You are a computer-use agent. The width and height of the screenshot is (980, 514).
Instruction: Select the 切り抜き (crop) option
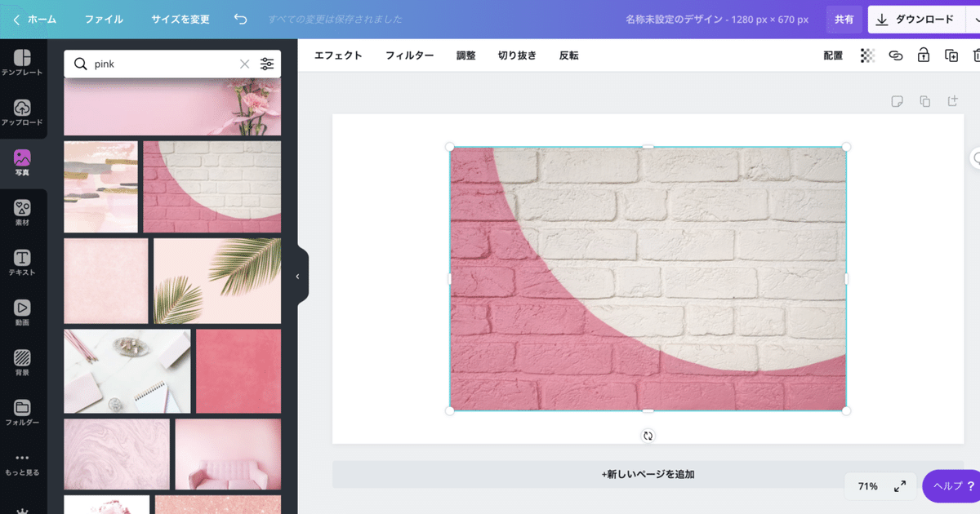pos(517,55)
